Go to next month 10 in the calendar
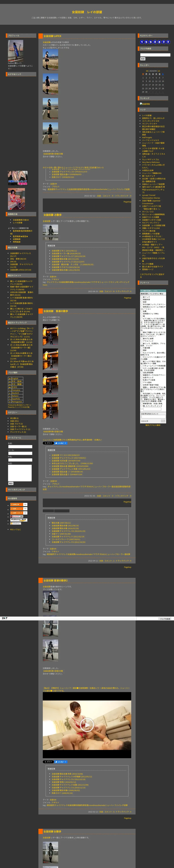Screen dimensions: 174x868 pyautogui.click(x=159, y=71)
